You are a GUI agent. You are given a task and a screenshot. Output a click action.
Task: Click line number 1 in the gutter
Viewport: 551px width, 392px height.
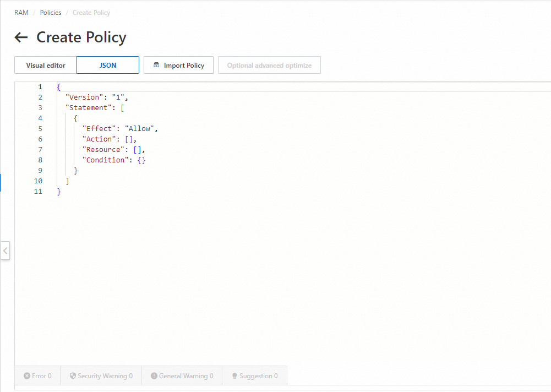tap(40, 87)
